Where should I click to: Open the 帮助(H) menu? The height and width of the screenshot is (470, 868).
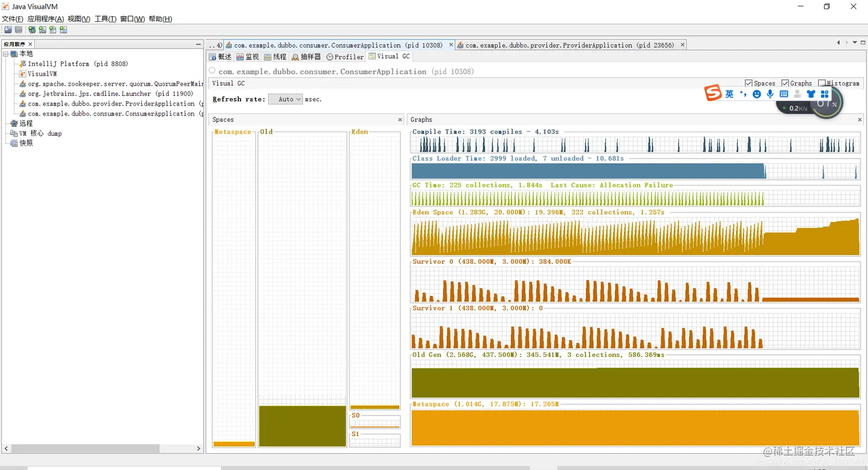[x=160, y=19]
